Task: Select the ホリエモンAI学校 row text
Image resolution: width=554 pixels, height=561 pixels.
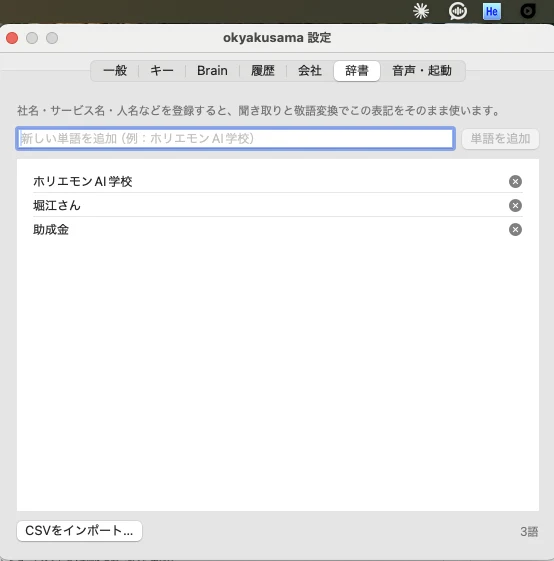Action: pyautogui.click(x=83, y=182)
